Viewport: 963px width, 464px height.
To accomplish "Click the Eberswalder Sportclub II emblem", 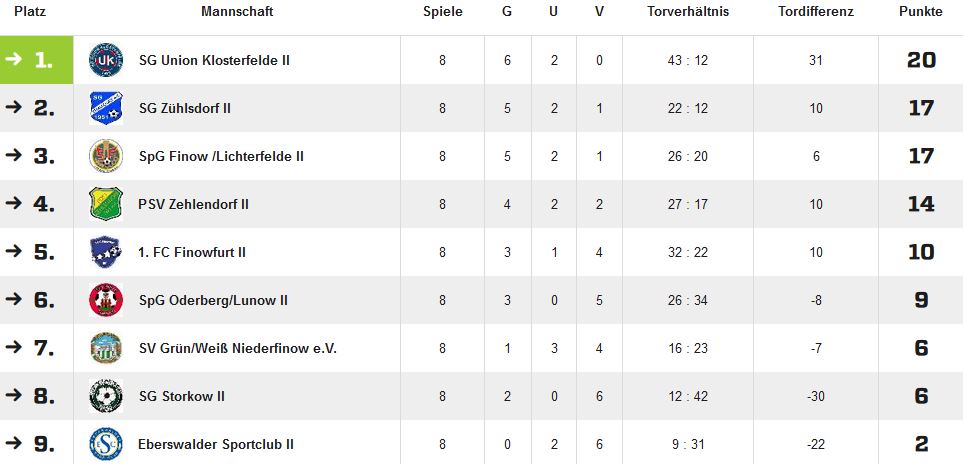I will [106, 444].
